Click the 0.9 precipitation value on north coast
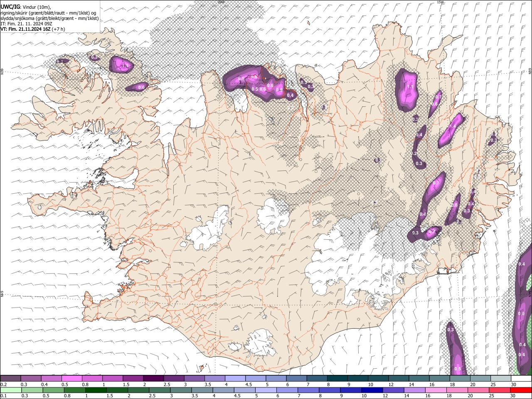The height and width of the screenshot is (399, 532). [x=279, y=90]
